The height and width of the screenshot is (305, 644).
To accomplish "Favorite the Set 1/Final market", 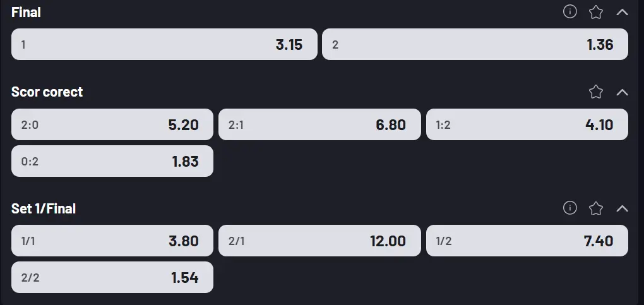I will click(596, 208).
